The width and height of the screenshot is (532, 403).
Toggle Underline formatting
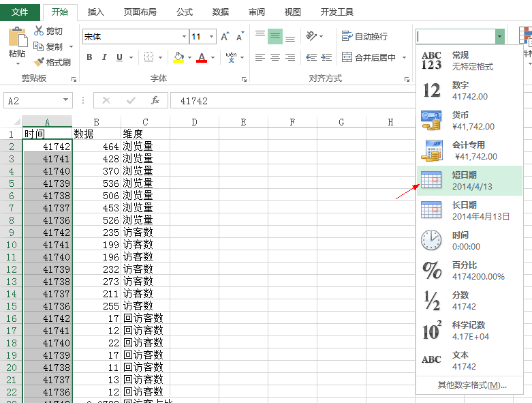[x=119, y=57]
